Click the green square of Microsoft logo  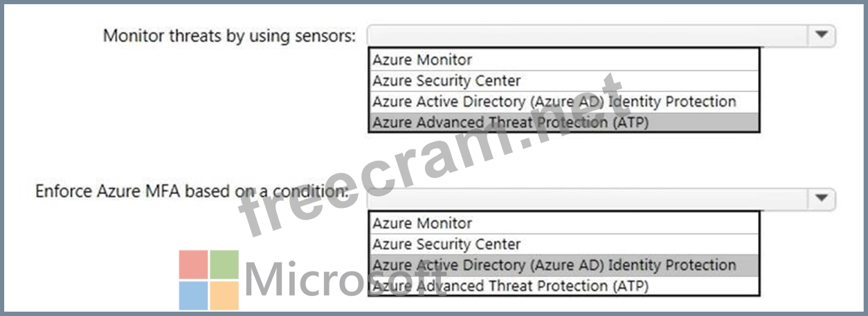click(x=224, y=264)
